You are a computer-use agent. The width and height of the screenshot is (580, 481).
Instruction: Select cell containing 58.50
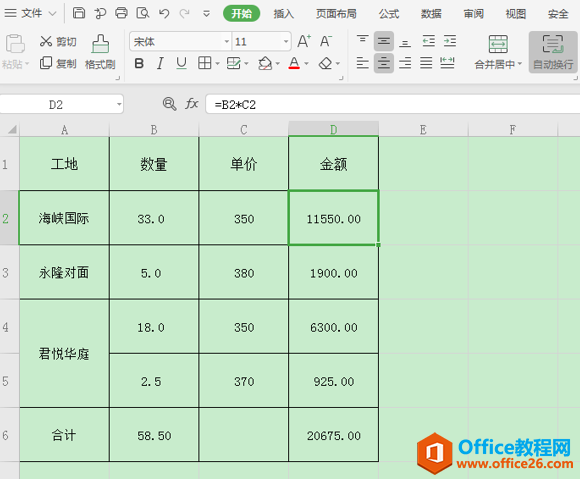tap(154, 435)
